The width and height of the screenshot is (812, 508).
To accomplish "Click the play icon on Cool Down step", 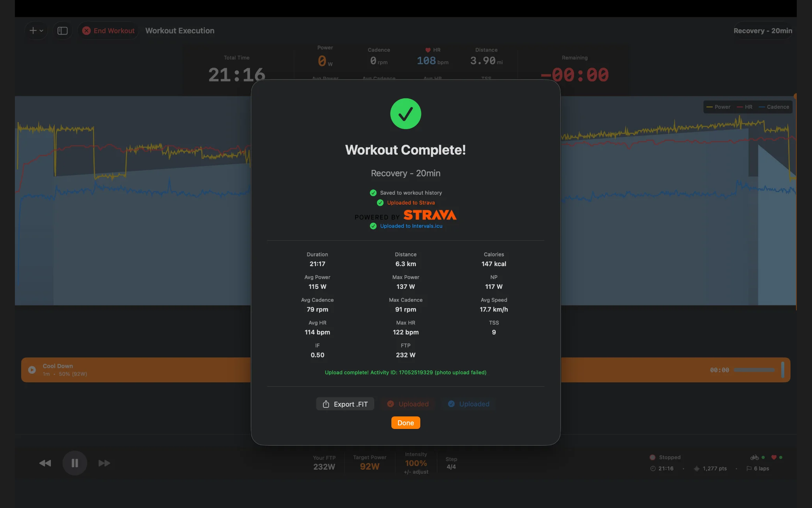I will pyautogui.click(x=32, y=370).
